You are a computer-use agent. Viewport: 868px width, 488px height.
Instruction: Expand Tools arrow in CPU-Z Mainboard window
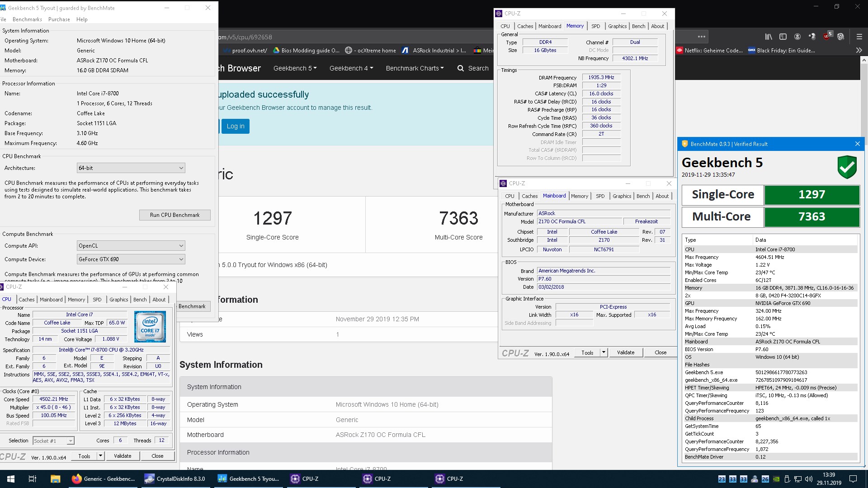[x=604, y=352]
